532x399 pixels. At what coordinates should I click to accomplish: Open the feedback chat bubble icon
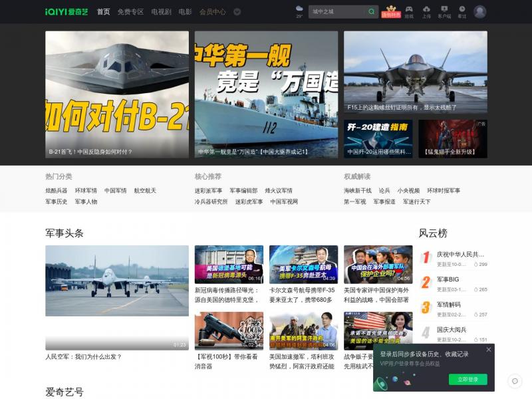click(x=513, y=381)
